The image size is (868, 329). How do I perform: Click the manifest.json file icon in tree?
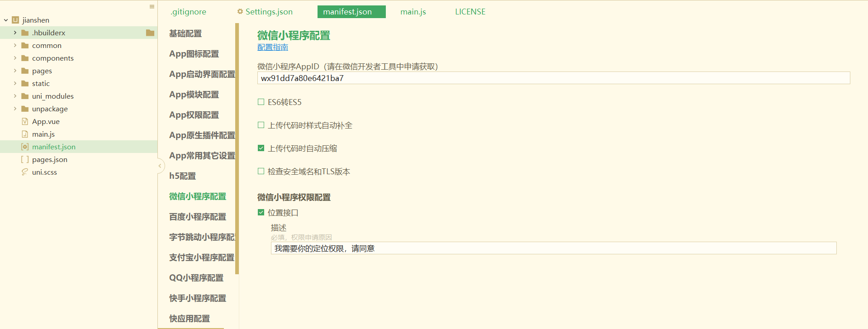pos(25,147)
